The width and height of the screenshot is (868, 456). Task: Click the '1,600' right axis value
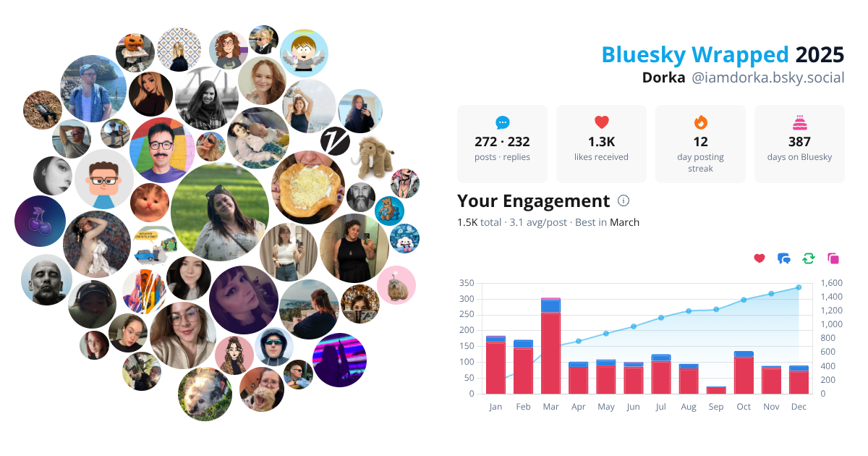click(833, 283)
